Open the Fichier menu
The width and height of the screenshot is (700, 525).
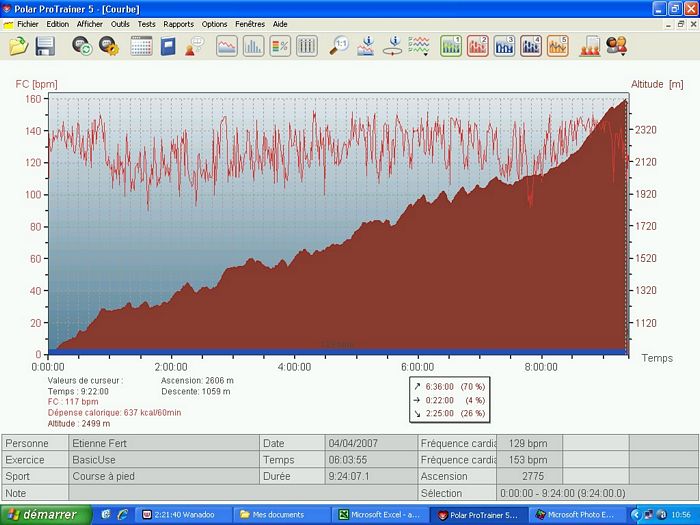click(27, 23)
